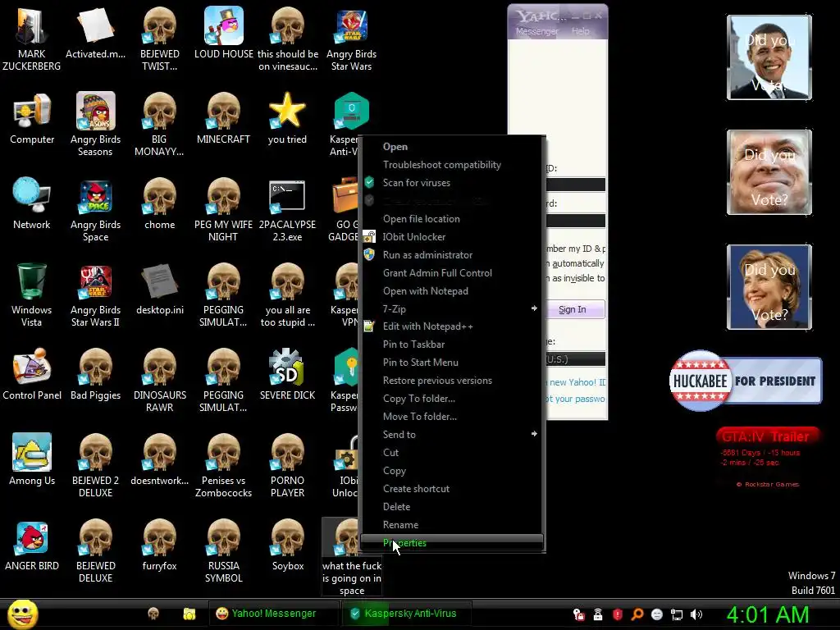Open the (U.S.) language dropdown in Yahoo Messenger
This screenshot has height=630, width=840.
coord(576,359)
